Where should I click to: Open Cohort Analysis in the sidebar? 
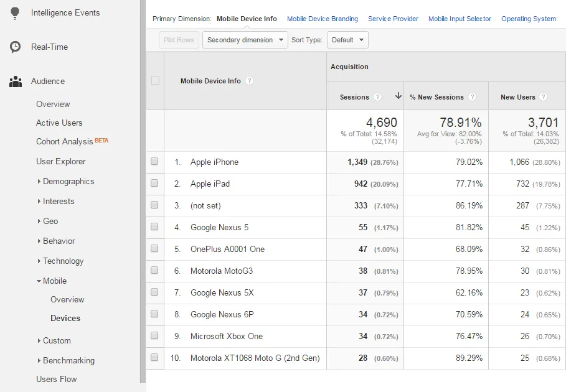point(64,142)
